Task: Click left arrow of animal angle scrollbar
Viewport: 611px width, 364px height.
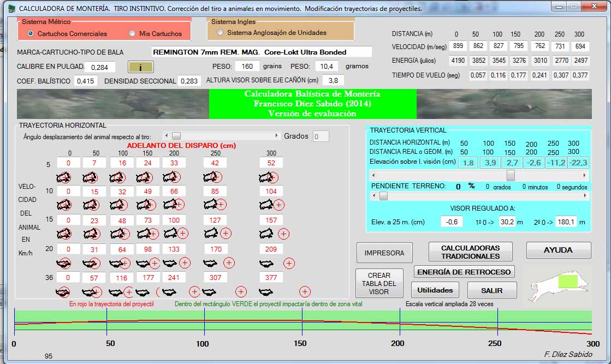Action: [165, 136]
